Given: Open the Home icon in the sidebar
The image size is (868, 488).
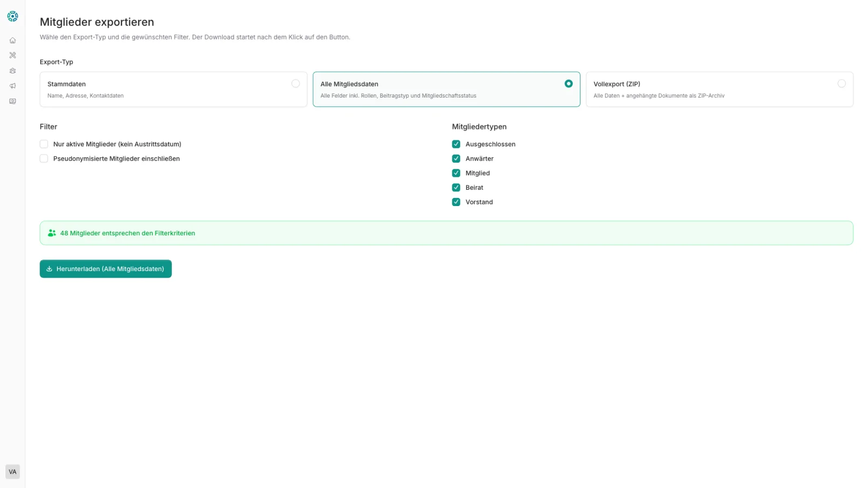Looking at the screenshot, I should click(12, 40).
